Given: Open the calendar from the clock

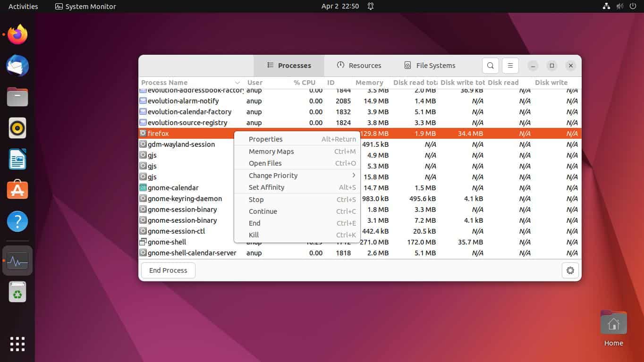Looking at the screenshot, I should point(341,6).
